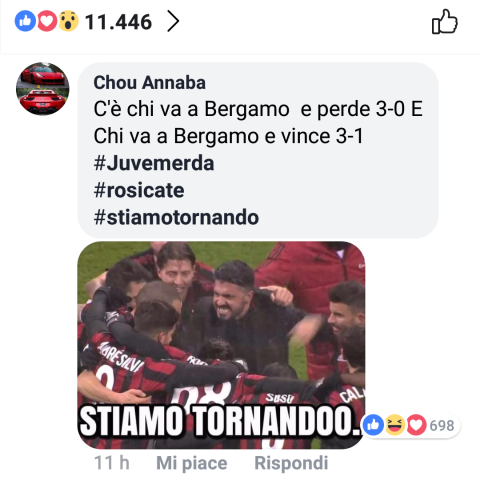Select the comment text bubble about Bergamo

pyautogui.click(x=258, y=150)
